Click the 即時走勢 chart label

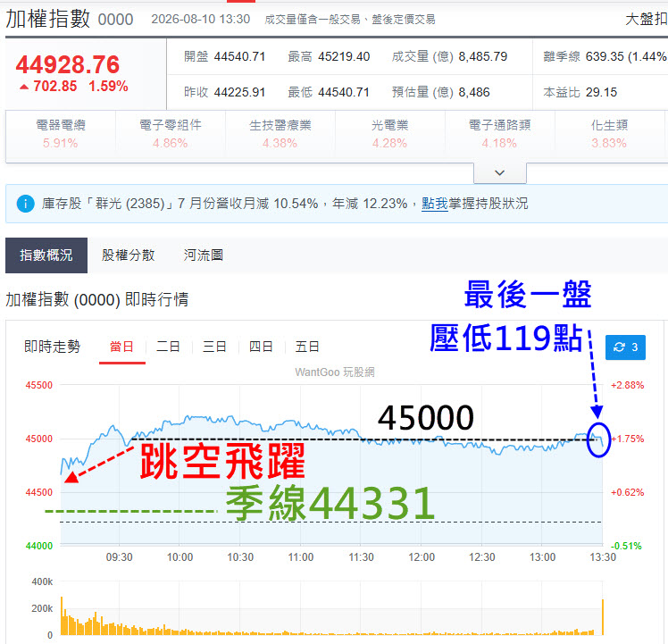tap(52, 347)
